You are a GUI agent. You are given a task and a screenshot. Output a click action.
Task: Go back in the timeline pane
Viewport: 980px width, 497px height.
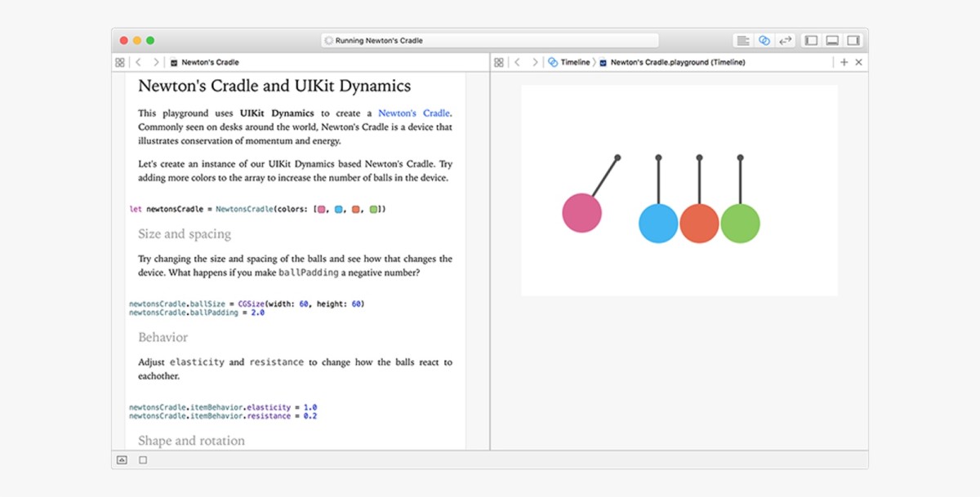(518, 62)
